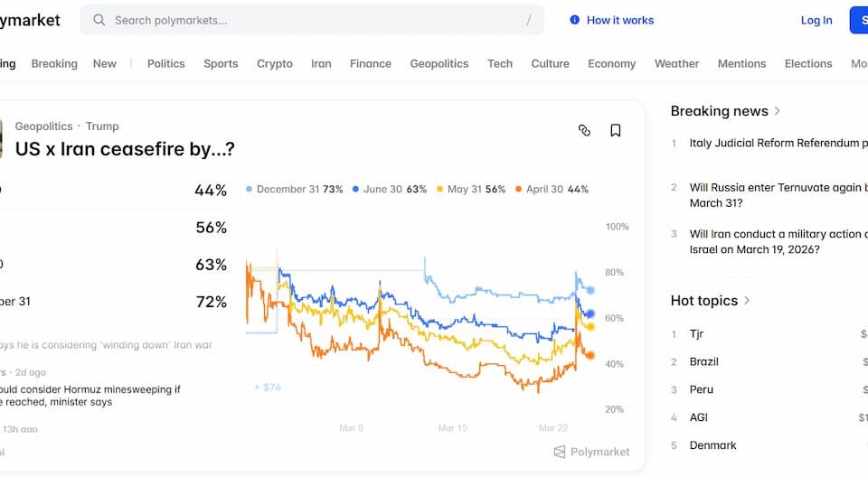Click the Polymarket logo watermark on chart
Image resolution: width=868 pixels, height=477 pixels.
pos(591,452)
